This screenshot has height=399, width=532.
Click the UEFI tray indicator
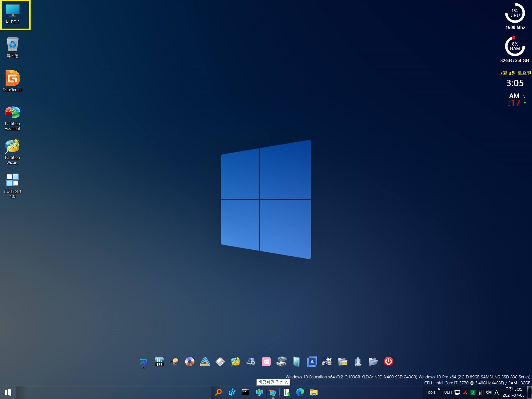click(448, 392)
